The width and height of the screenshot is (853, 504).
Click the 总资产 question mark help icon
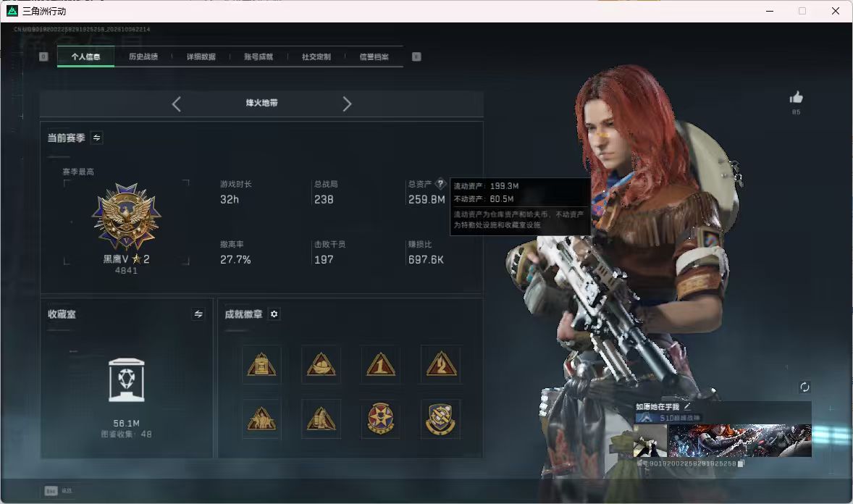(x=440, y=184)
